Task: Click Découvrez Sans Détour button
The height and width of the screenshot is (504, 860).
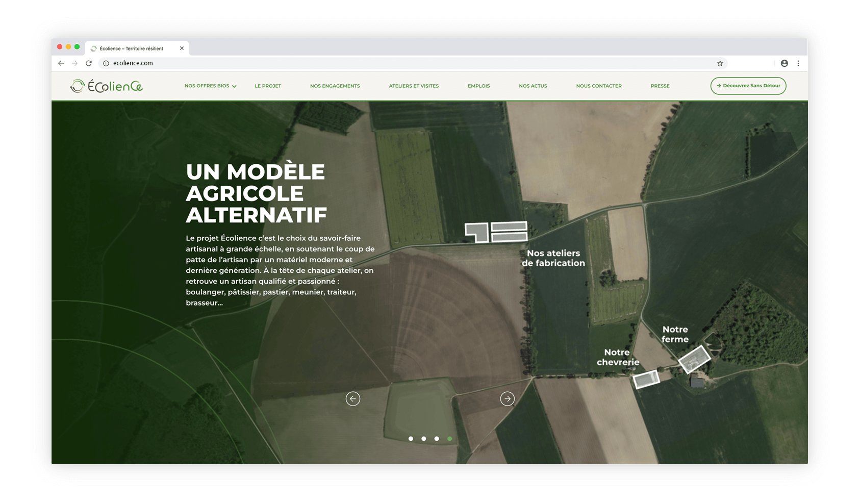Action: pos(748,86)
